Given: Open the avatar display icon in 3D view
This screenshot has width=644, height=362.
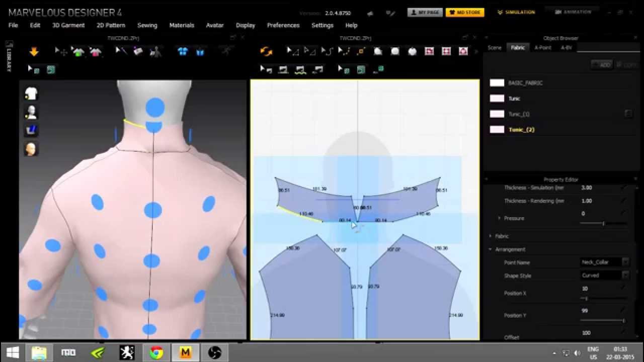Looking at the screenshot, I should tap(32, 112).
